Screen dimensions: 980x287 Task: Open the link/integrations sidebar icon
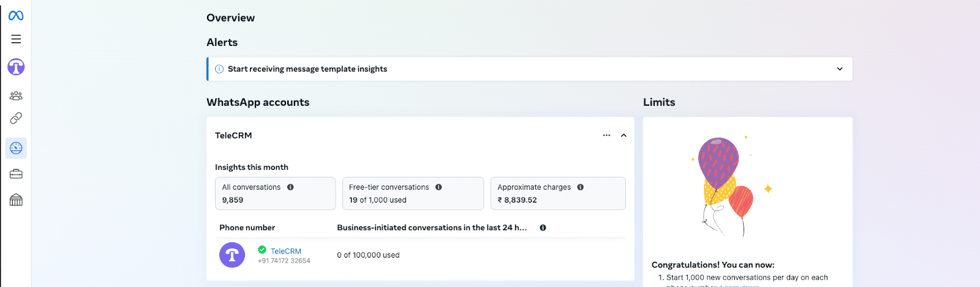[16, 118]
